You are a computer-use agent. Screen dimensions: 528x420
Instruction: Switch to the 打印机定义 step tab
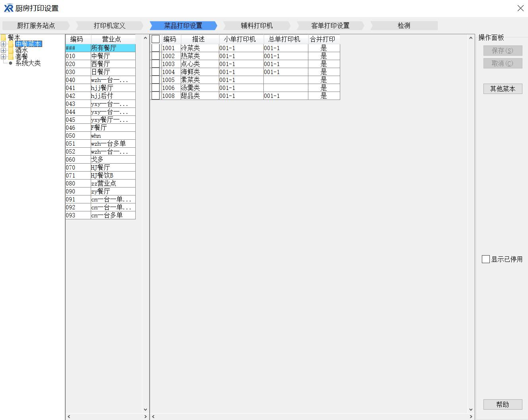pyautogui.click(x=109, y=25)
